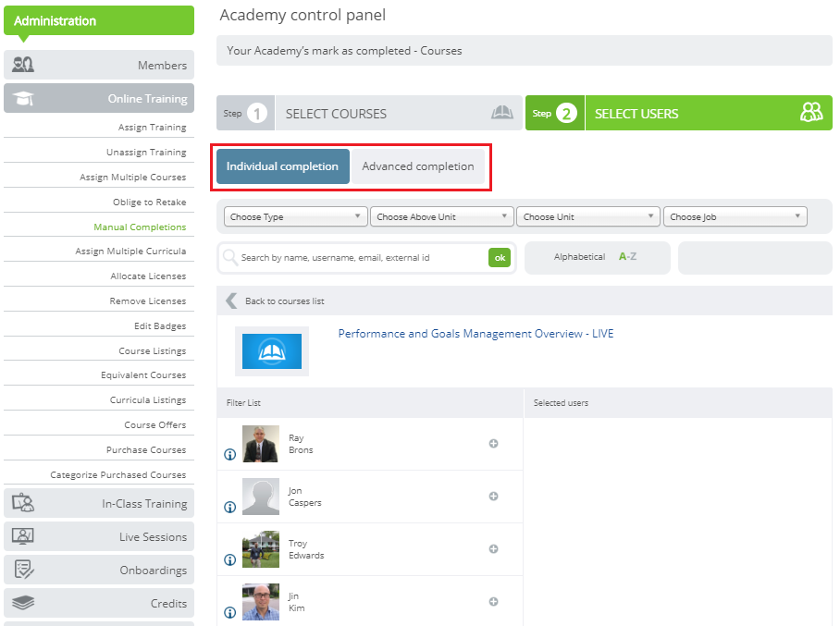Click the Live Sessions monitor icon
Screen dimensions: 840x626
23,536
